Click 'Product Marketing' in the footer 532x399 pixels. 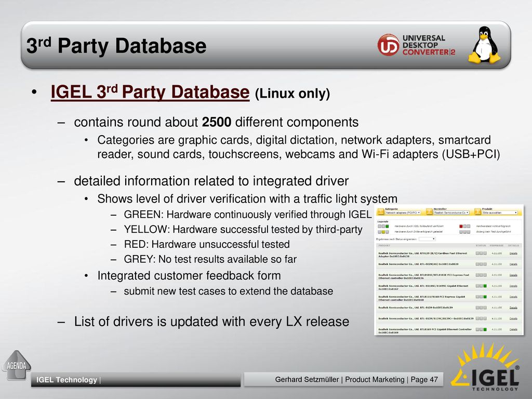click(375, 379)
